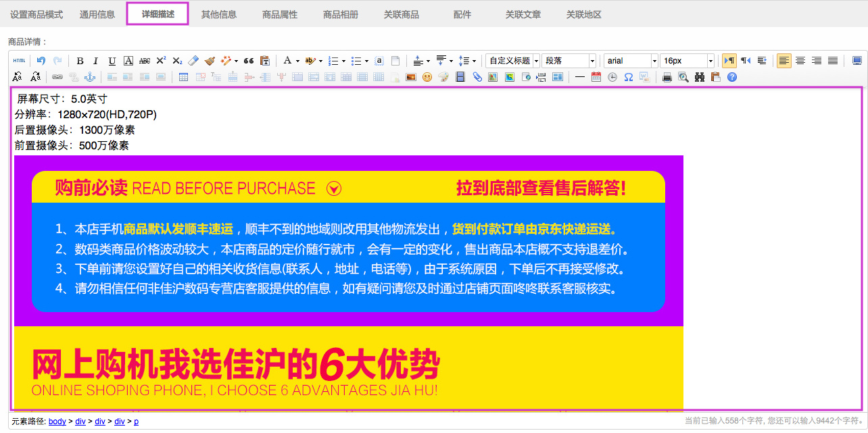Viewport: 868px width, 433px height.
Task: Click the p element path link
Action: click(x=136, y=422)
